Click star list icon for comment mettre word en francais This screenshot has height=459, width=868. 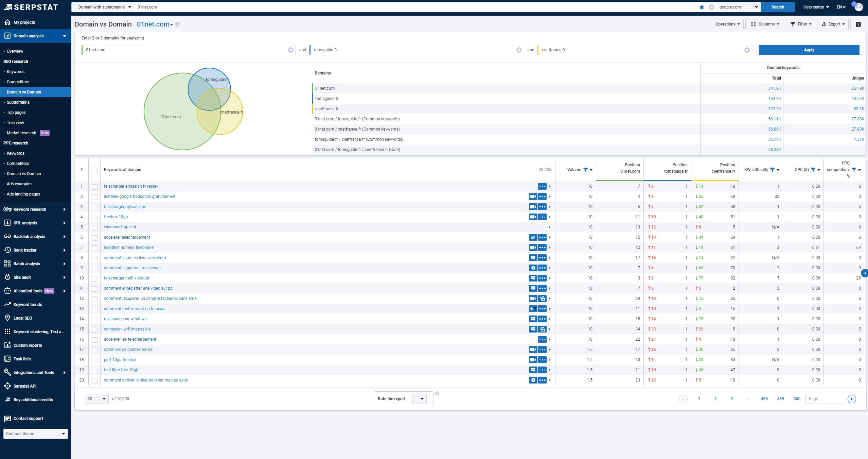(x=533, y=309)
